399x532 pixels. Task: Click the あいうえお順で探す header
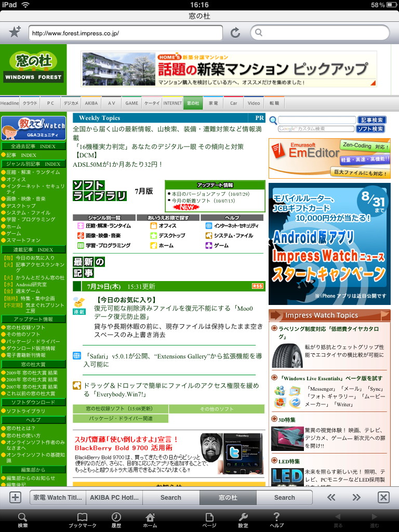pyautogui.click(x=168, y=218)
